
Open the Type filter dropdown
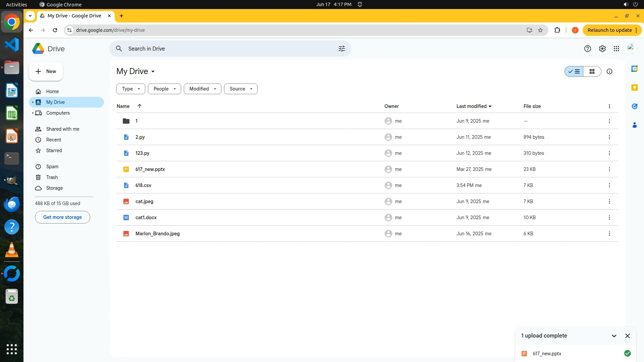click(130, 89)
